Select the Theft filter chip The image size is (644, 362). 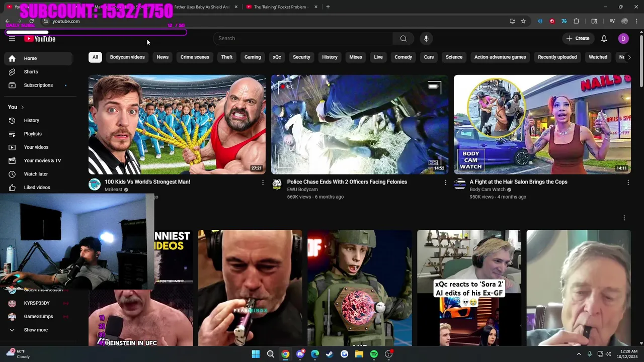coord(227,57)
